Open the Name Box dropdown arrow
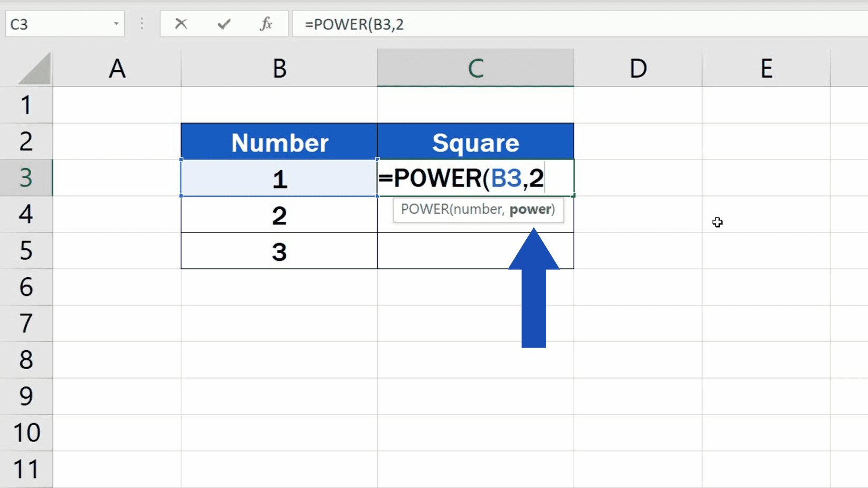The width and height of the screenshot is (868, 488). click(x=116, y=24)
